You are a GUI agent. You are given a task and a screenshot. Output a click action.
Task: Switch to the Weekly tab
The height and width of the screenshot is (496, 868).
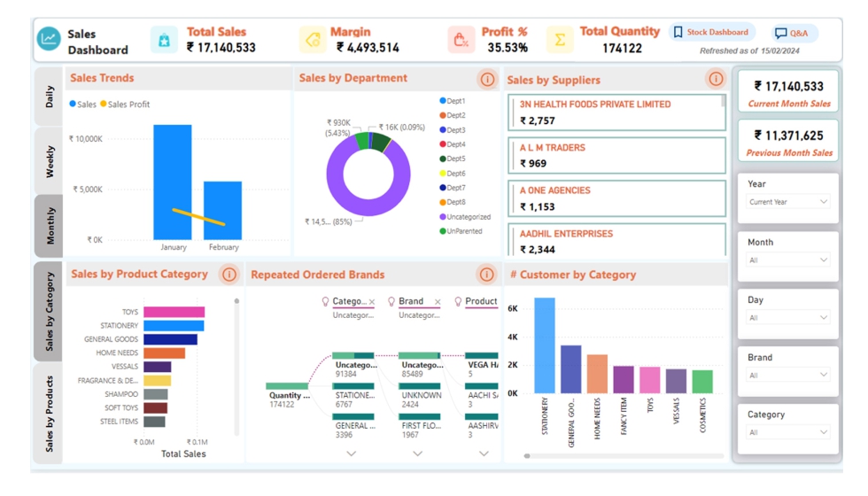coord(50,161)
